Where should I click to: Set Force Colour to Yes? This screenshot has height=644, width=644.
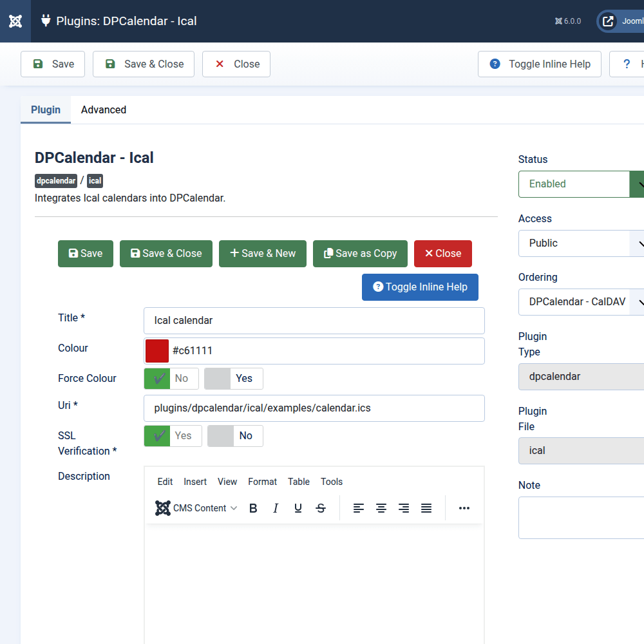(234, 379)
